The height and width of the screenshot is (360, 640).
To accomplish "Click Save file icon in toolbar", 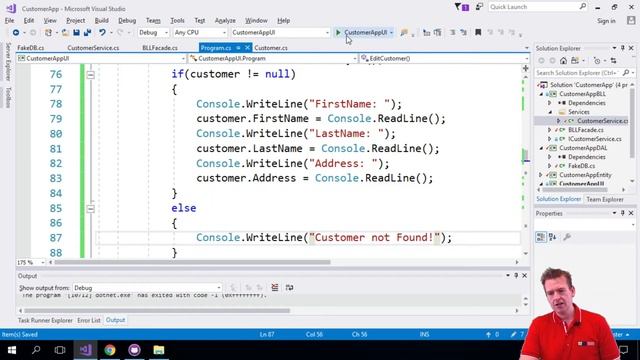I will point(76,32).
